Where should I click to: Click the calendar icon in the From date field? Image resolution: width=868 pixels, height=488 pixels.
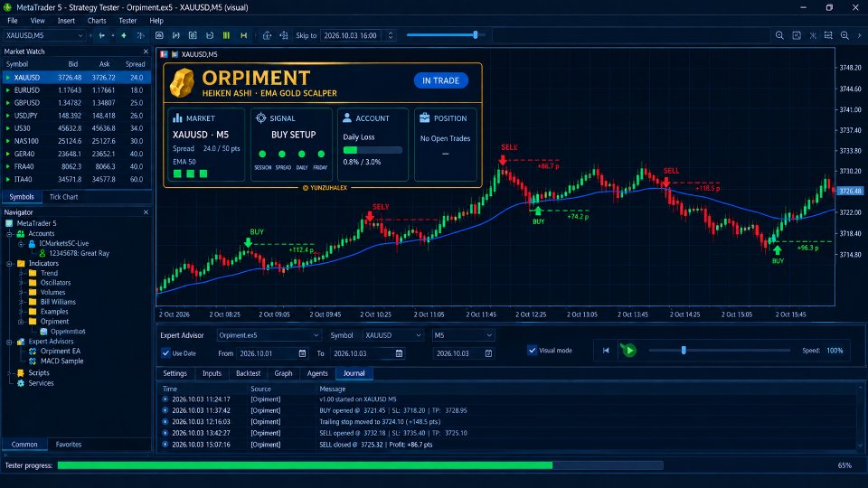point(302,353)
